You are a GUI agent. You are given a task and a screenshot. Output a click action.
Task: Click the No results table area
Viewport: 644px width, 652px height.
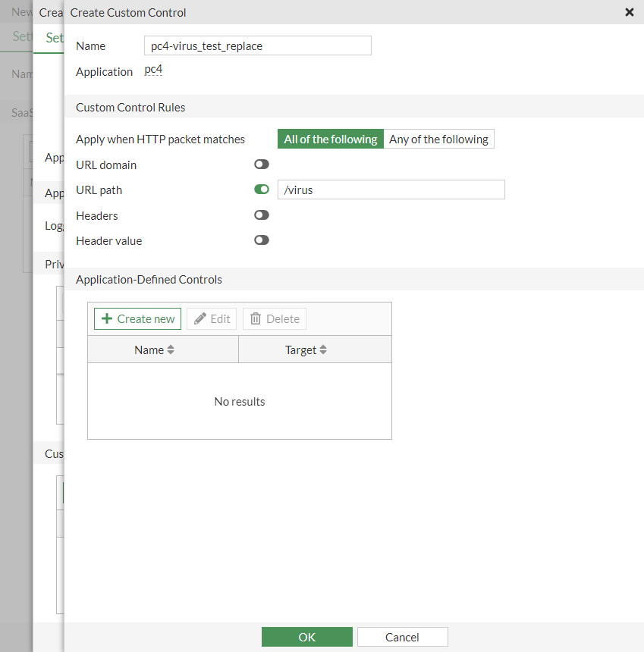pyautogui.click(x=239, y=401)
